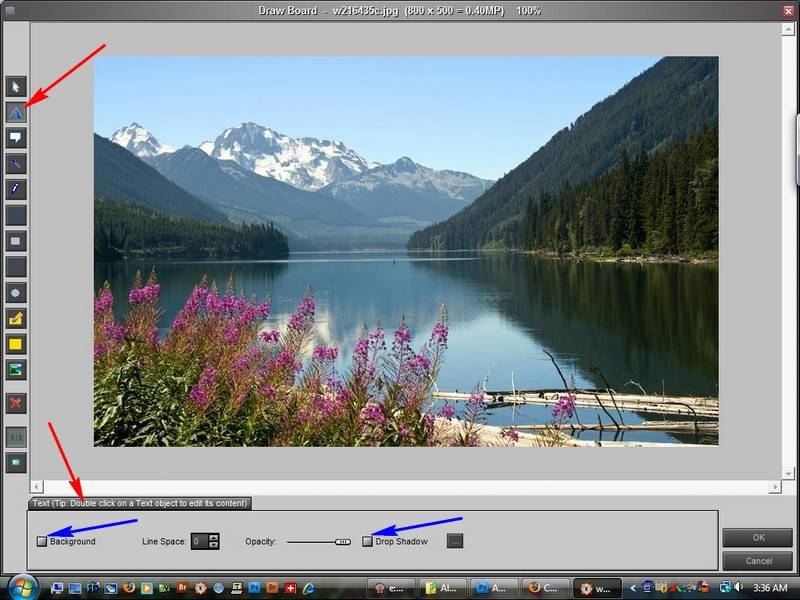Select the filled ellipse tool
Screen dimensions: 800x600
point(16,293)
